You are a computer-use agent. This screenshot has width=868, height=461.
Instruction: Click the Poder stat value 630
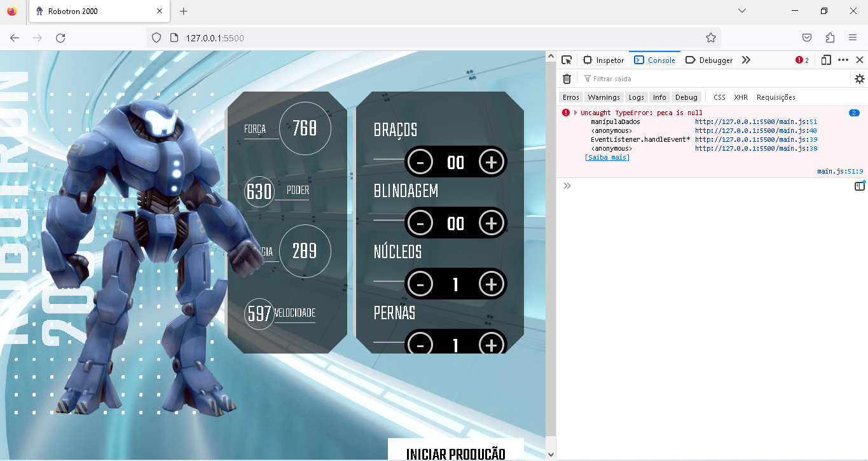[259, 191]
